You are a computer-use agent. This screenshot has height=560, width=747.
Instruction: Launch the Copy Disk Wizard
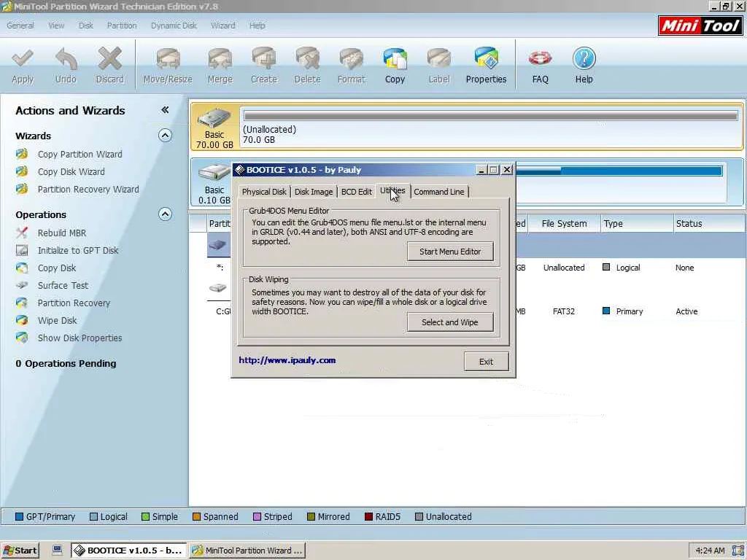(x=71, y=172)
